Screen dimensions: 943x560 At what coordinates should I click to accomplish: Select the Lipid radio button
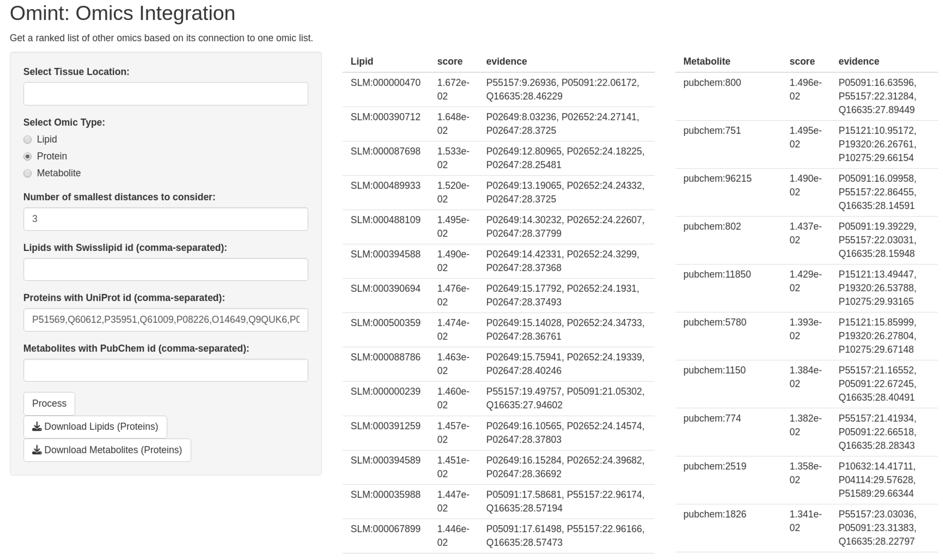tap(27, 140)
